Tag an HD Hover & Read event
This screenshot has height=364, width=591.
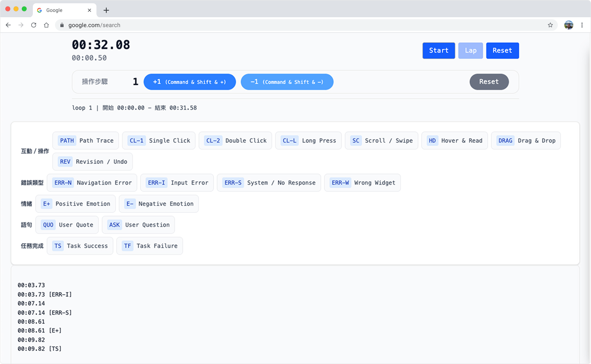coord(454,140)
